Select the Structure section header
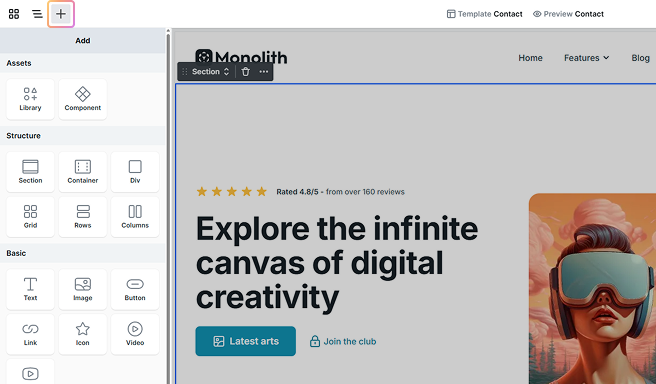Viewport: 656px width, 384px height. click(83, 136)
